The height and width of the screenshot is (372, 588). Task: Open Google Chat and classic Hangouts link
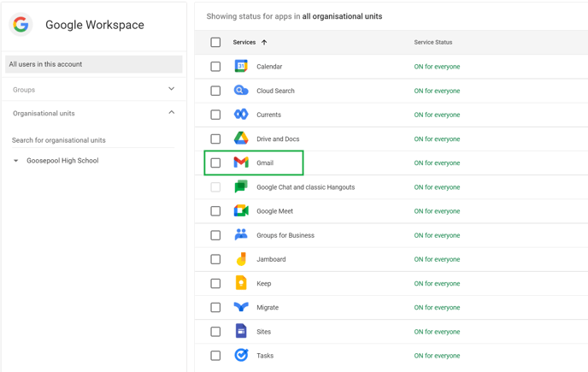[306, 187]
